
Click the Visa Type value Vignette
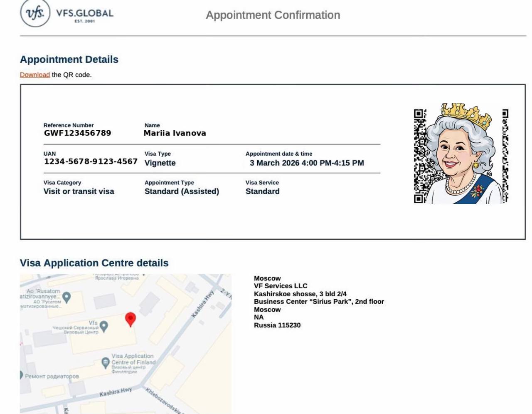point(160,163)
